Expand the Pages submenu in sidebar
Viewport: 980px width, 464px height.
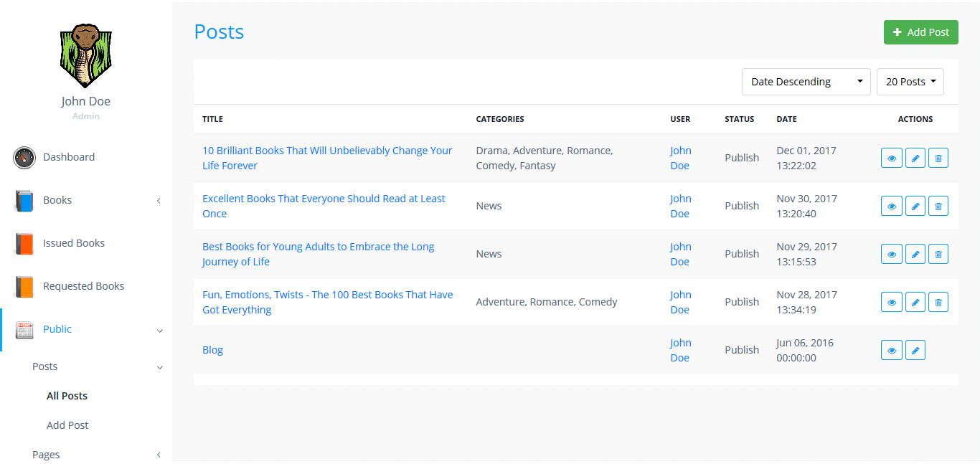pyautogui.click(x=159, y=455)
